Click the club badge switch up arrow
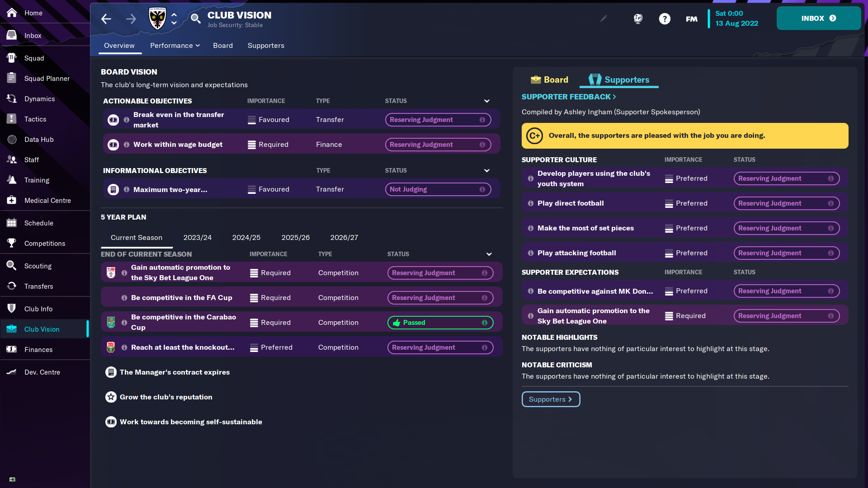Viewport: 868px width, 488px height. coord(174,14)
